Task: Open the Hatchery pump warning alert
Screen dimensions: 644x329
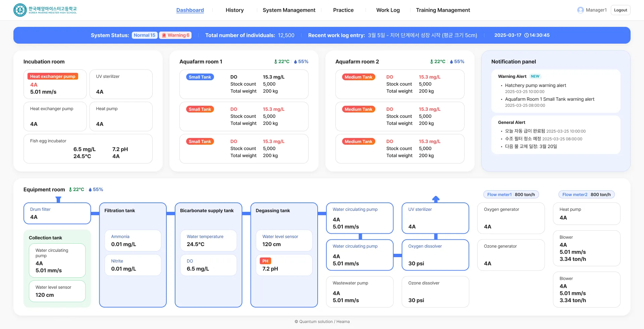Action: [x=536, y=86]
